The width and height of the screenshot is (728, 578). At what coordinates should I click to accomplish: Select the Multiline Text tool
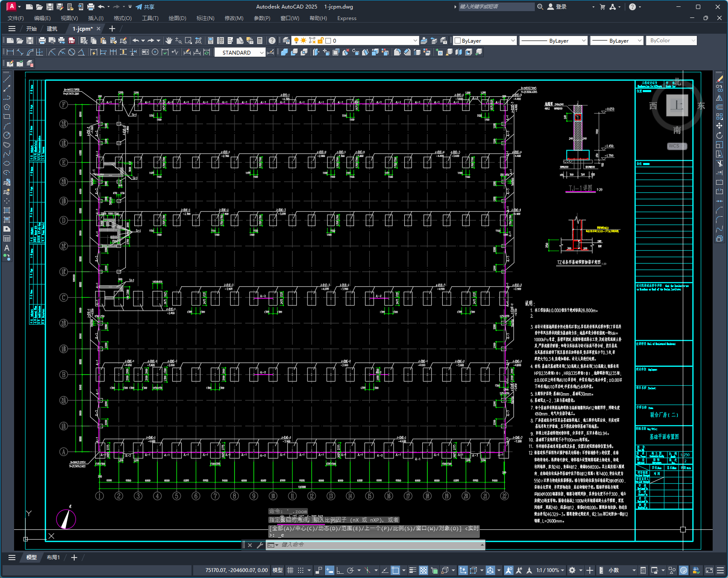(x=7, y=248)
